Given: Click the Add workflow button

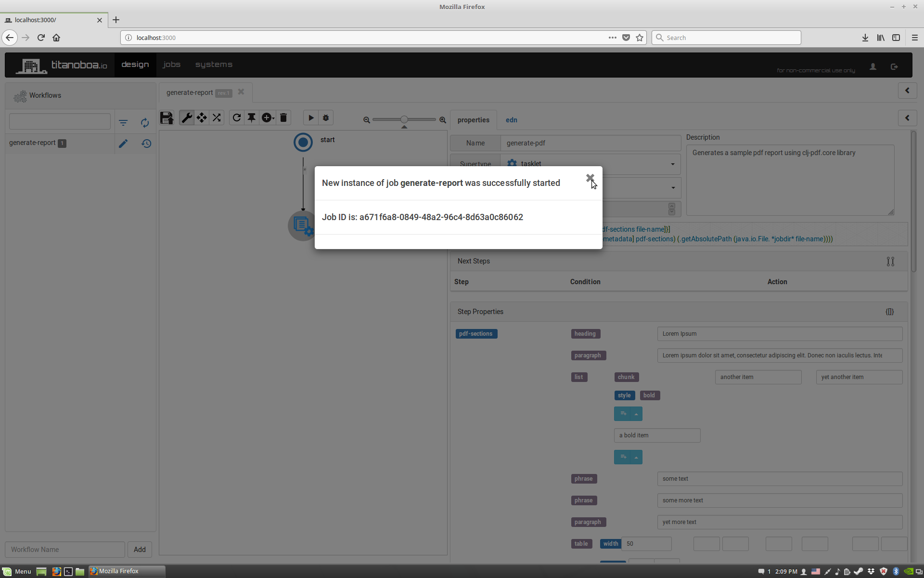Looking at the screenshot, I should coord(140,550).
